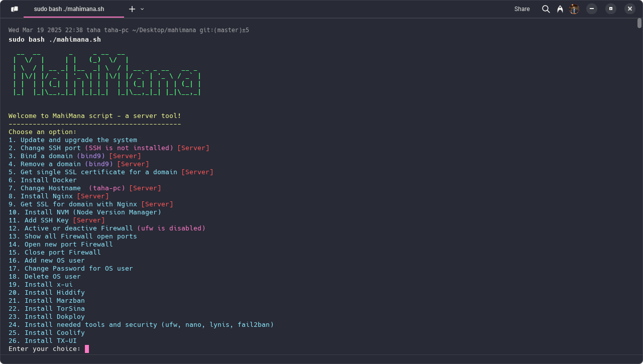Screen dimensions: 643x364
Task: Click option '12. Active or deactive Firewall'
Action: click(71, 228)
